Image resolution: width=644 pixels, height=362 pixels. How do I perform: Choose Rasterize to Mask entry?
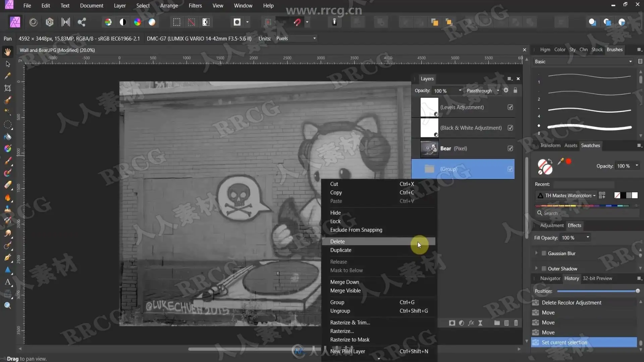click(x=378, y=340)
